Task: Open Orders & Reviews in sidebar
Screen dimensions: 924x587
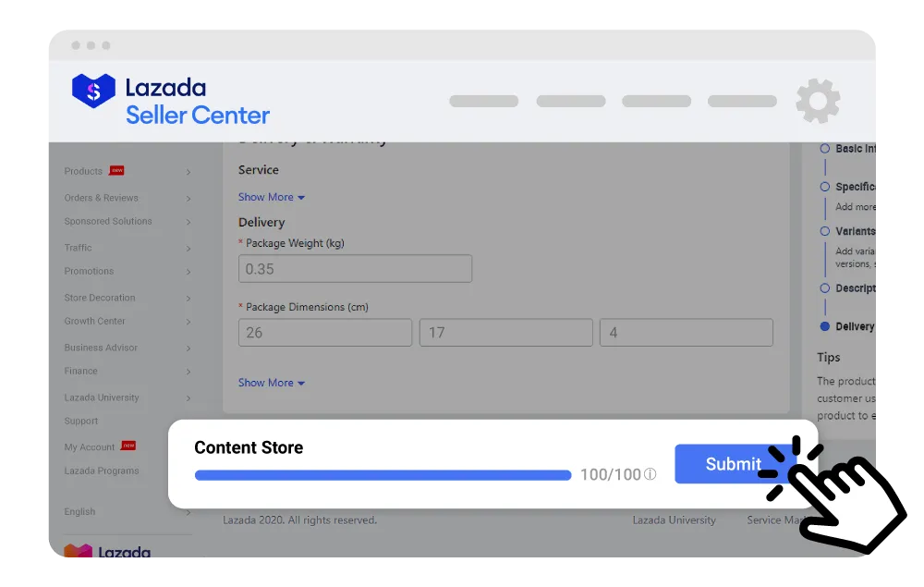Action: click(127, 198)
